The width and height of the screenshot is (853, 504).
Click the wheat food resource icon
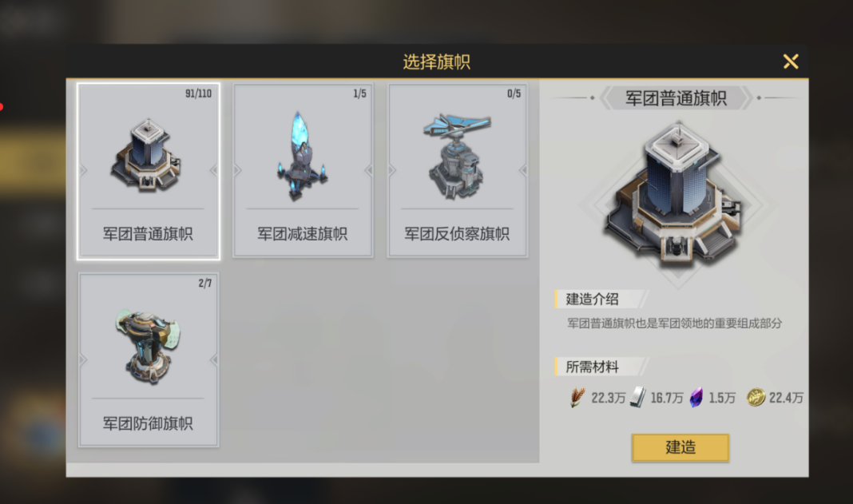[x=577, y=398]
